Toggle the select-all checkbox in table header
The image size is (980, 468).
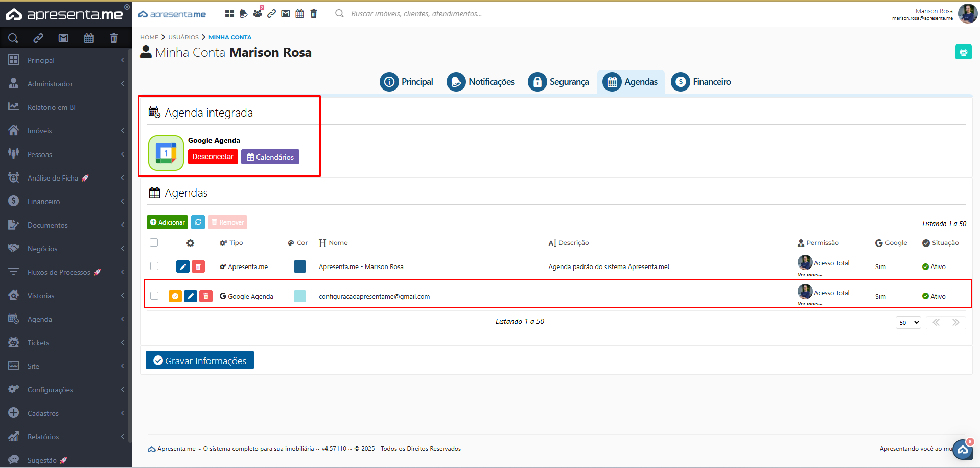154,242
